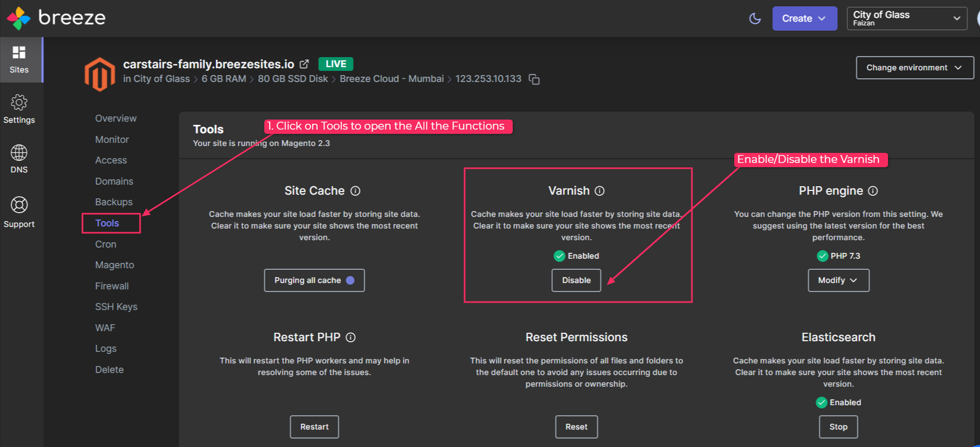Click the LIVE status badge
Image resolution: width=980 pixels, height=447 pixels.
(x=336, y=64)
